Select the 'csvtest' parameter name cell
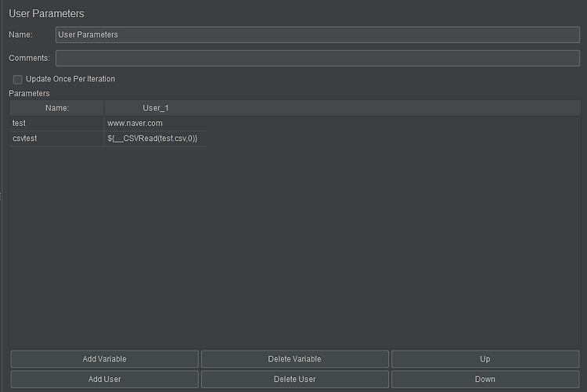The height and width of the screenshot is (392, 587). 56,138
